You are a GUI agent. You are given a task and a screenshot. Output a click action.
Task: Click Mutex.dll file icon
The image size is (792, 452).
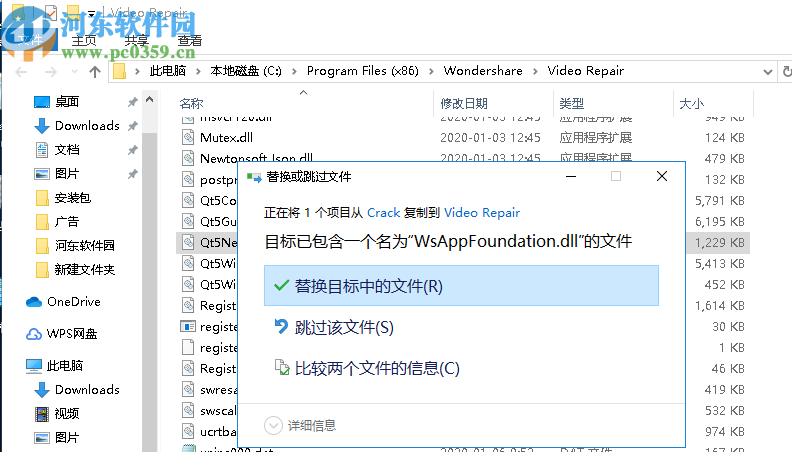coord(188,137)
